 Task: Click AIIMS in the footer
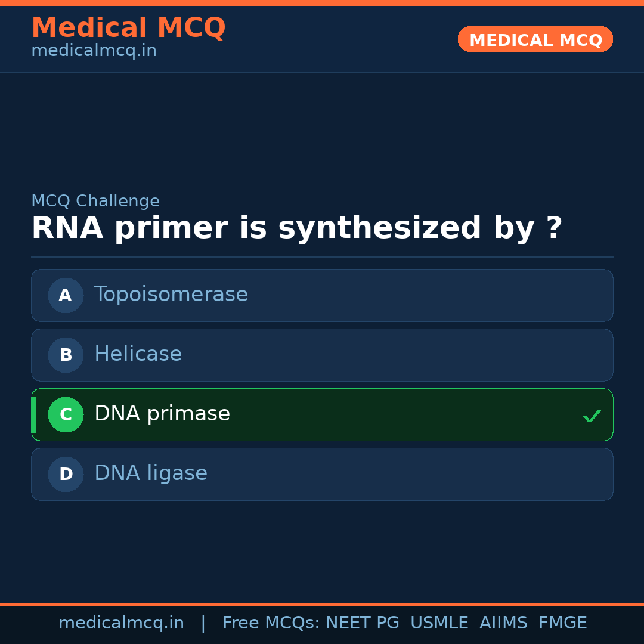tap(503, 623)
